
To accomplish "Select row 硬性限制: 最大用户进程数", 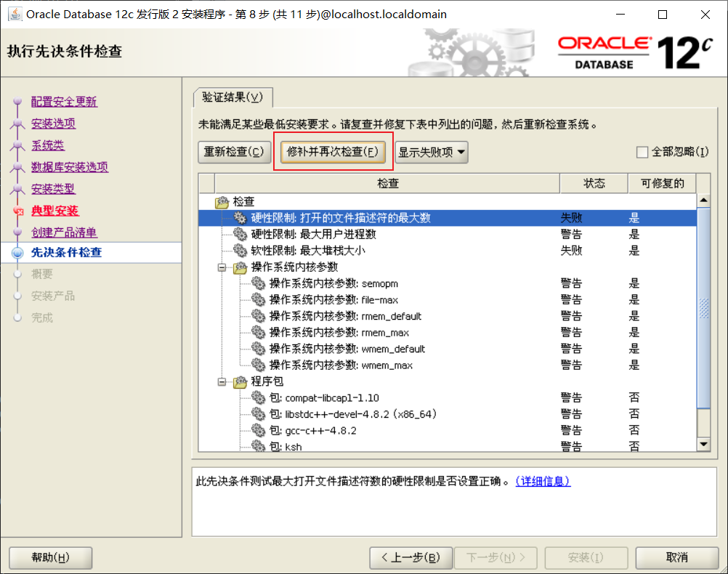I will [448, 234].
